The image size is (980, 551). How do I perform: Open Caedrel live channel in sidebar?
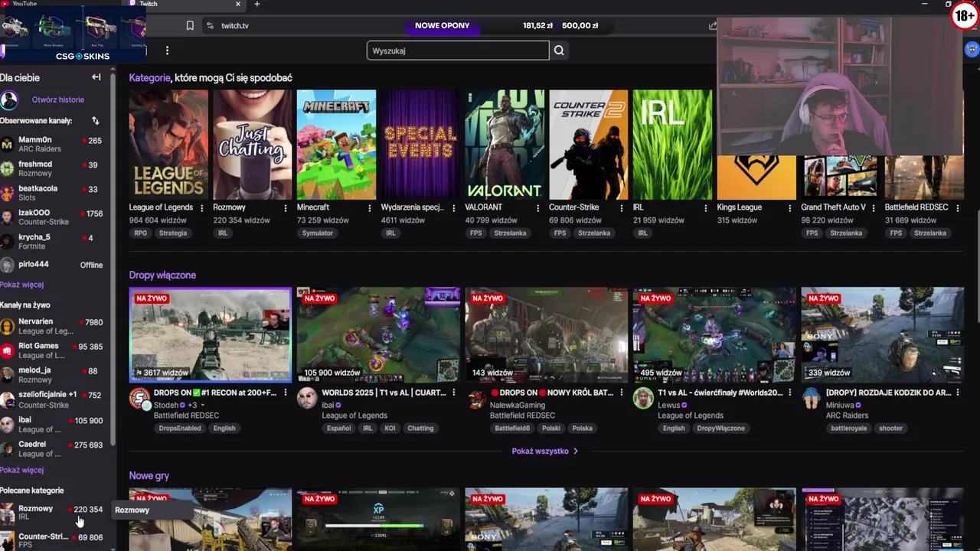[52, 448]
